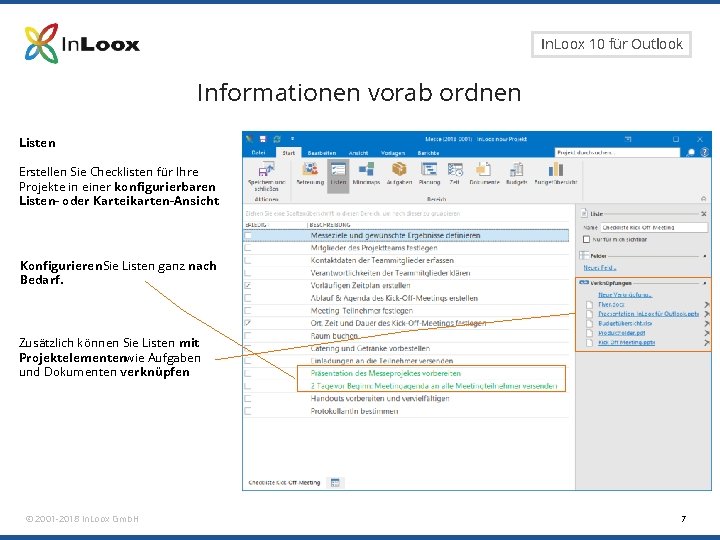Check the Messeziele und gewünschte Ergebnisse definieren box

pos(248,235)
